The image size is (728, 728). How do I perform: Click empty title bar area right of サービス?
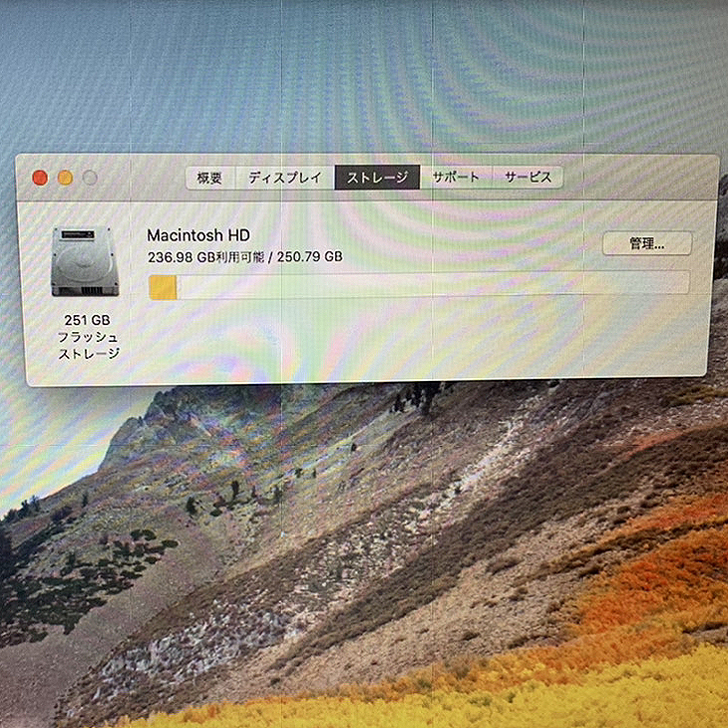click(x=638, y=177)
